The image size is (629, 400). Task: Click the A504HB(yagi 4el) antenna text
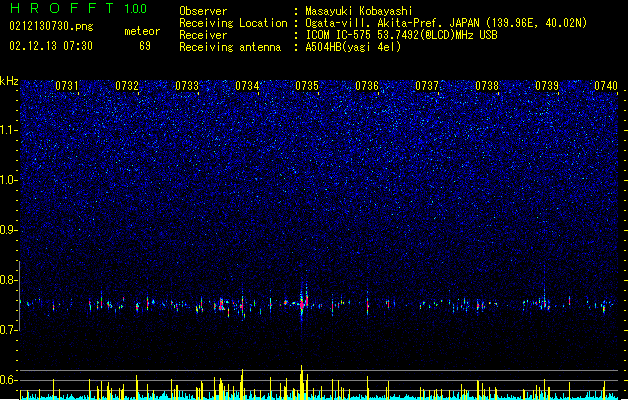pos(353,47)
